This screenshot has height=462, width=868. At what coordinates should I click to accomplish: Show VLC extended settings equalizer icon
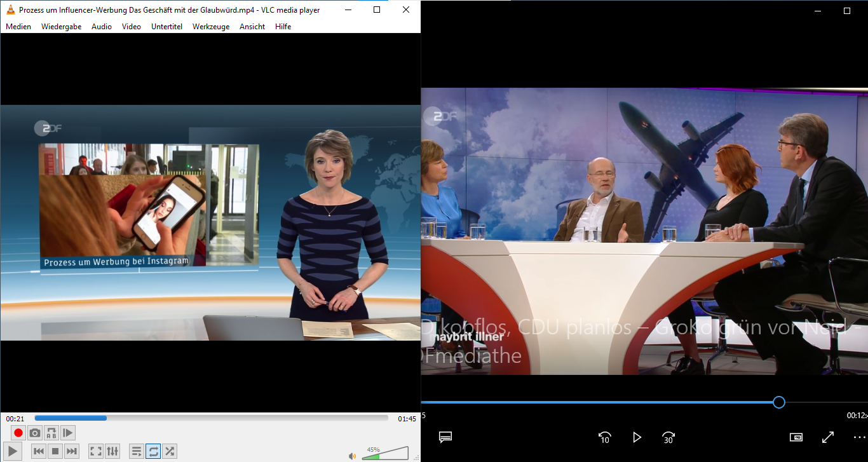[112, 451]
